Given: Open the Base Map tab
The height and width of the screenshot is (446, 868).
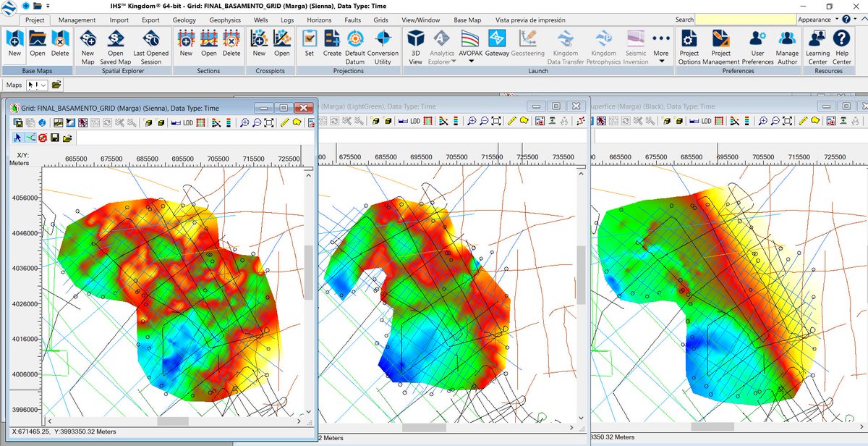Looking at the screenshot, I should 467,20.
